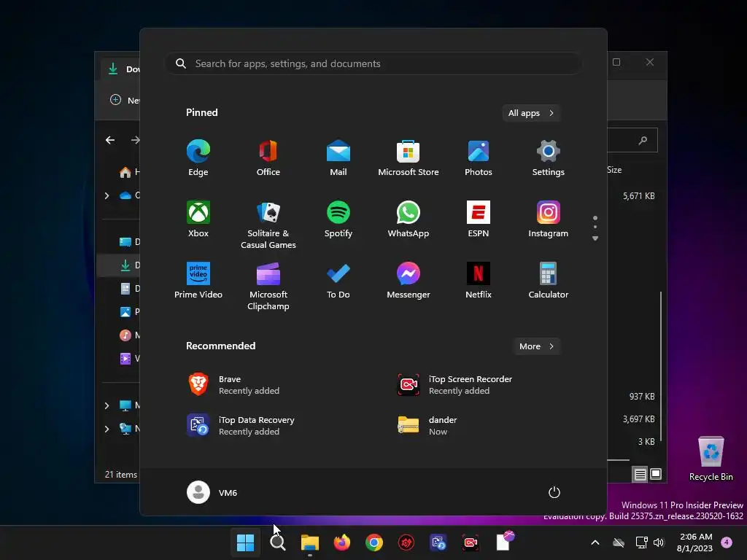Launch Chrome from taskbar
Screen dimensions: 747x560
(x=374, y=542)
